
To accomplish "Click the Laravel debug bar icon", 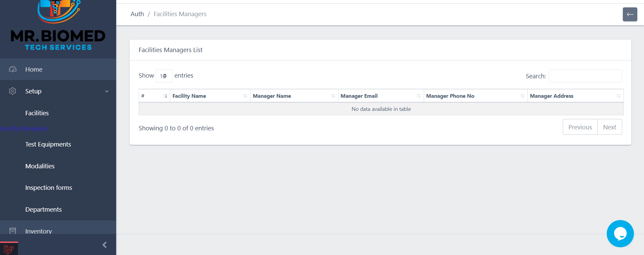I will (x=9, y=249).
